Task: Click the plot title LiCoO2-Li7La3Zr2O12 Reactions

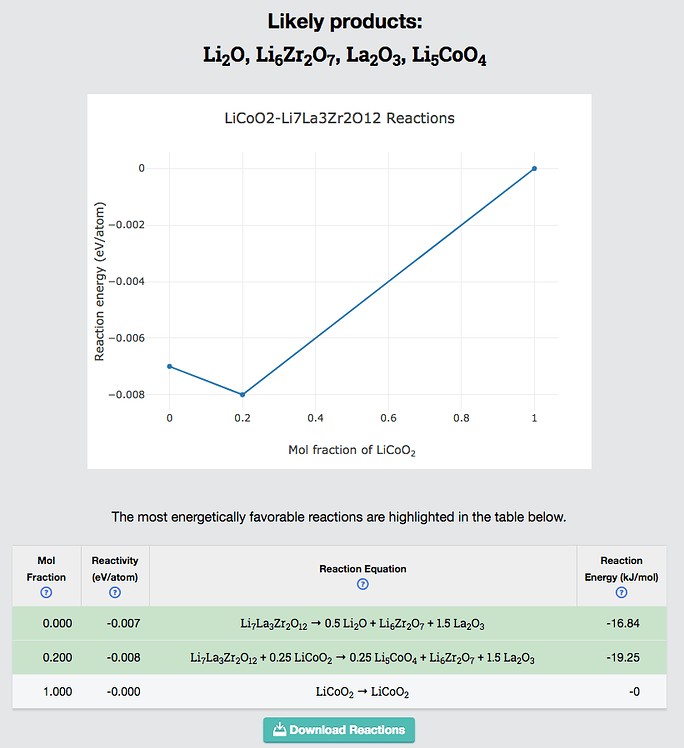Action: pos(340,118)
